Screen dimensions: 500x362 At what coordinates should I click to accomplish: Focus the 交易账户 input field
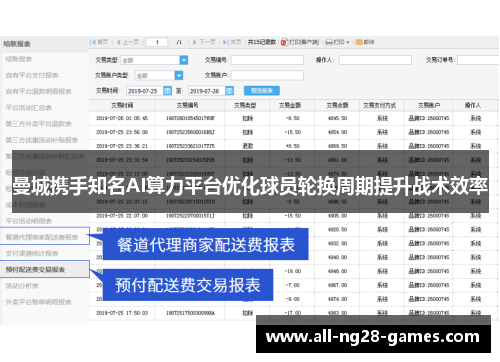coord(267,75)
